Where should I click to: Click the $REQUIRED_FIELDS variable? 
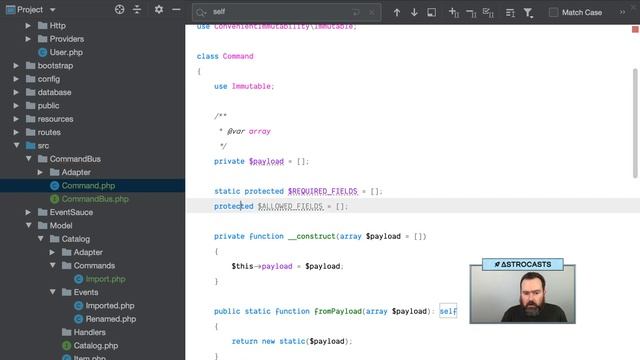(x=322, y=191)
